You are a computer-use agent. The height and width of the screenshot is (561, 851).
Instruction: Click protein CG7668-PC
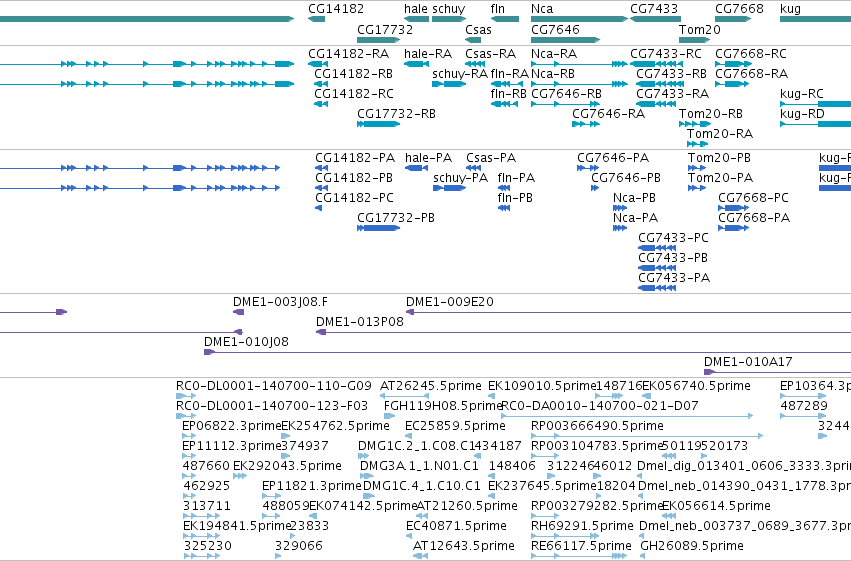(753, 198)
